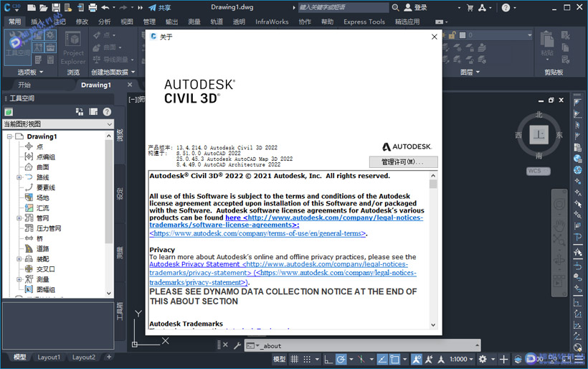This screenshot has height=369, width=588.
Task: Toggle the drawing grid display in status bar
Action: coord(295,359)
